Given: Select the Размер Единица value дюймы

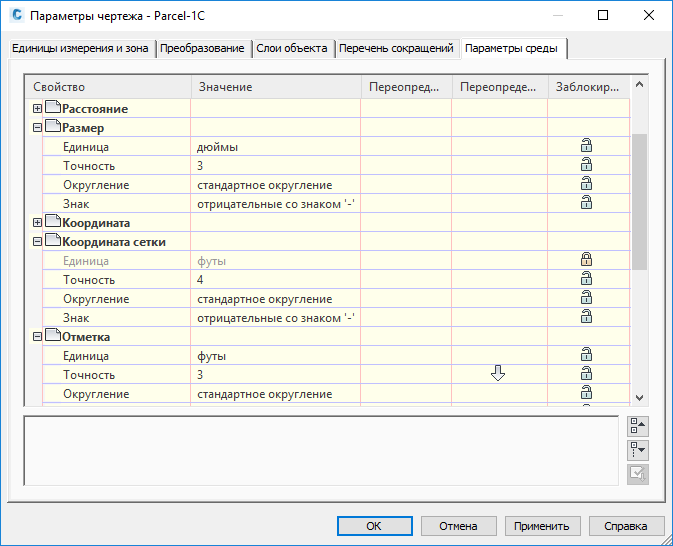Looking at the screenshot, I should (218, 147).
